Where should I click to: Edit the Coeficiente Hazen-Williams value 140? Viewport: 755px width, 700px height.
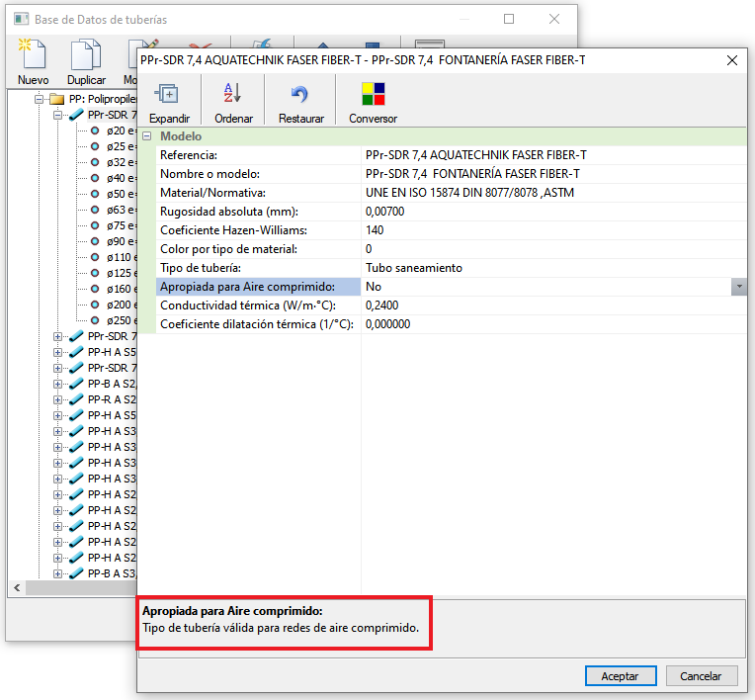[553, 230]
